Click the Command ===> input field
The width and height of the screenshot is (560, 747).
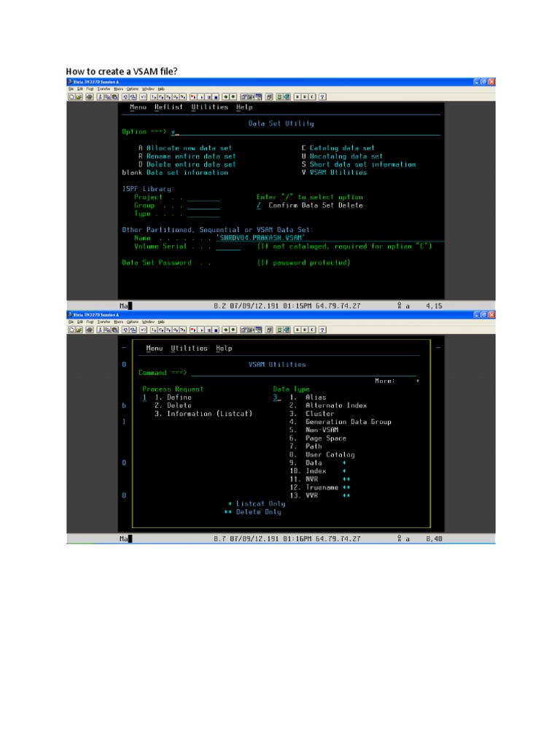[303, 373]
